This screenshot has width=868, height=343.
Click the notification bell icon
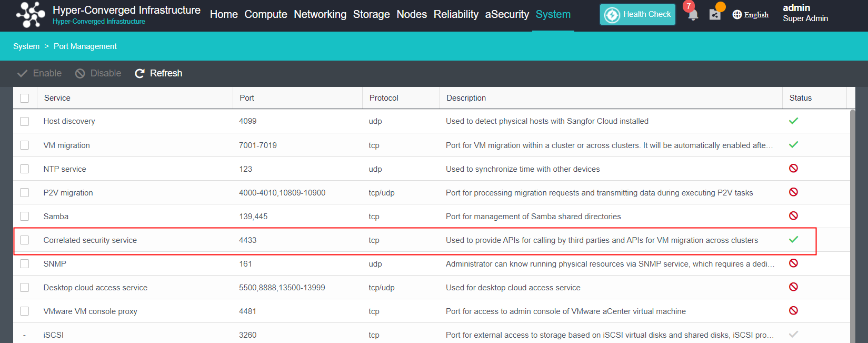coord(693,15)
